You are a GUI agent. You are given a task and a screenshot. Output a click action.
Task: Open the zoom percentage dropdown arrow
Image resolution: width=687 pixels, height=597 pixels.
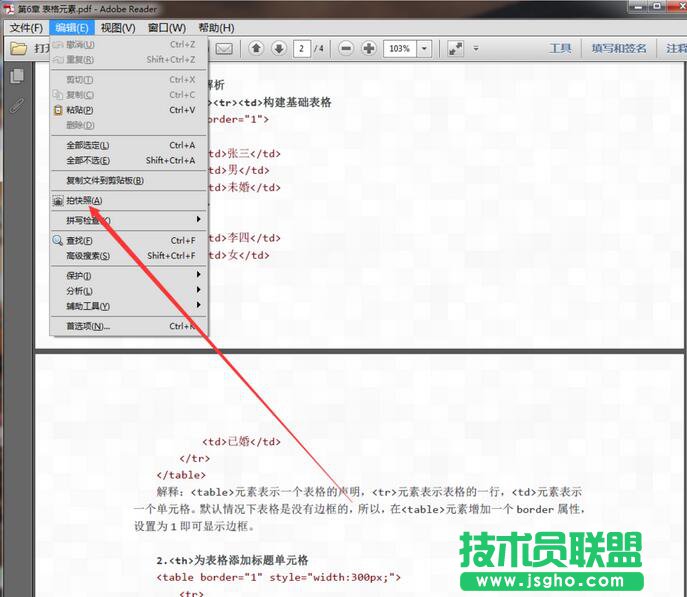(x=425, y=48)
